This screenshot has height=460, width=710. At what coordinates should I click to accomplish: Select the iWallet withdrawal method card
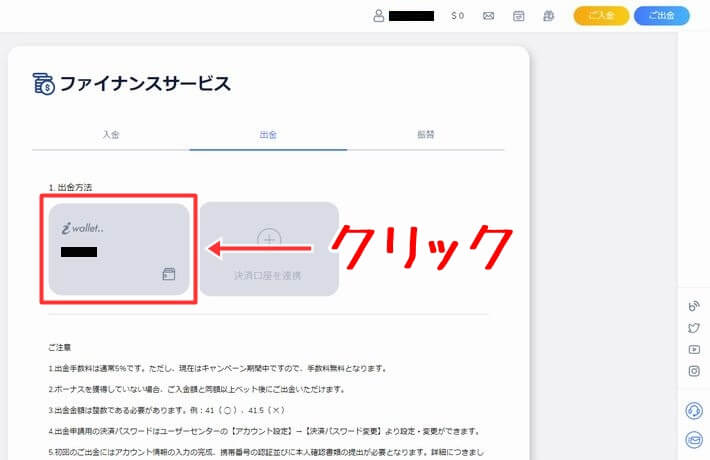click(x=119, y=249)
